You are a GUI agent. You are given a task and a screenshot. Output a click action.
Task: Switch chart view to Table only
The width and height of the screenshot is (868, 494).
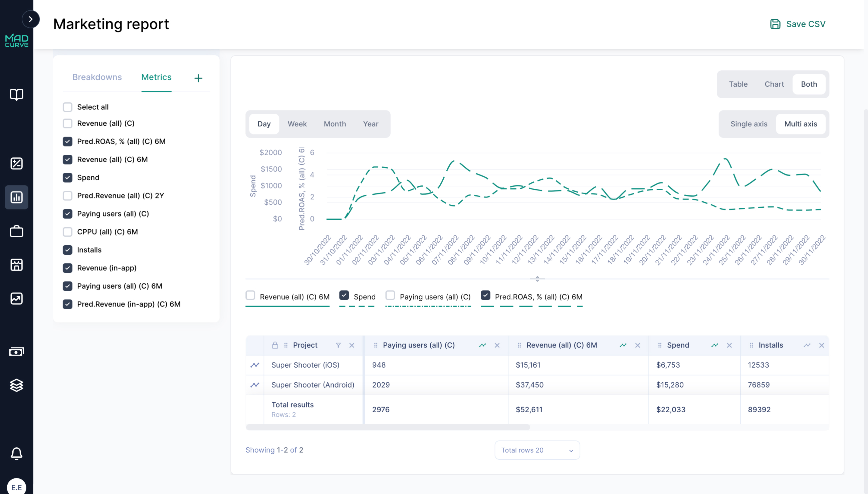click(x=738, y=84)
